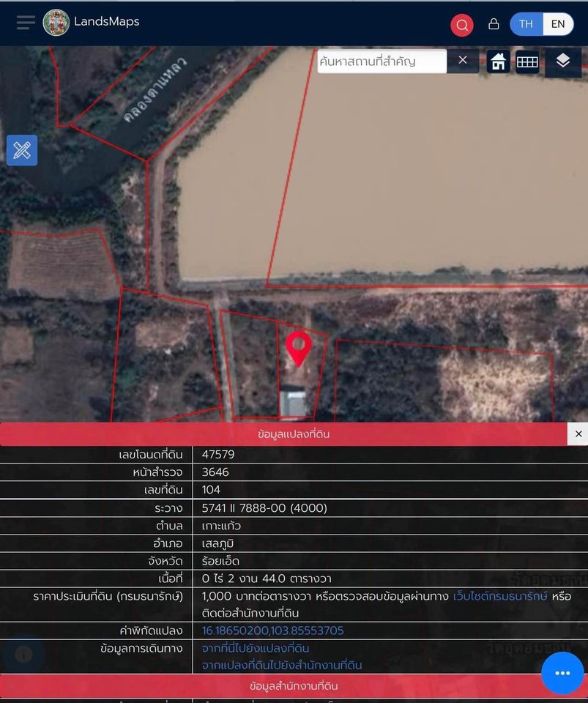Open directions from parcel to land office
588x703 pixels.
click(x=282, y=665)
